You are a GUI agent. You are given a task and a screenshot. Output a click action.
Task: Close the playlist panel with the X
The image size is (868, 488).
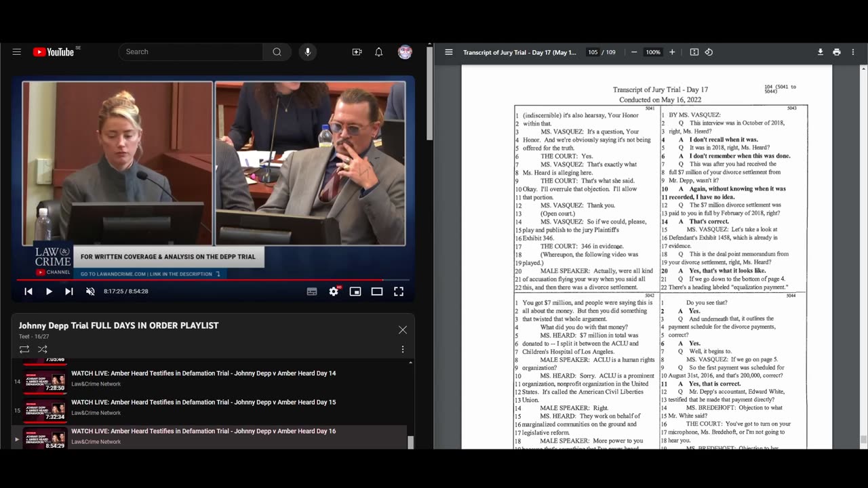pos(403,330)
